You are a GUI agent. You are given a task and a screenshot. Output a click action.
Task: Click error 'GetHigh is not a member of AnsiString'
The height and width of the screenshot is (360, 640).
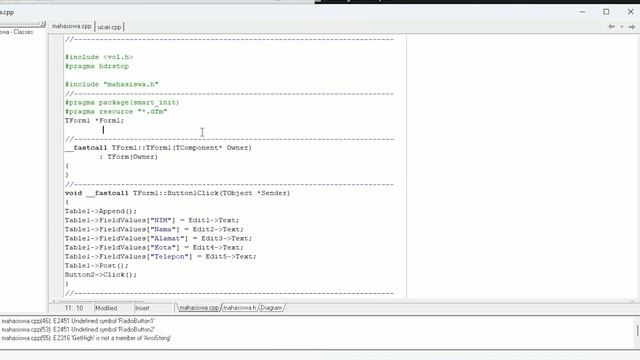tap(86, 338)
